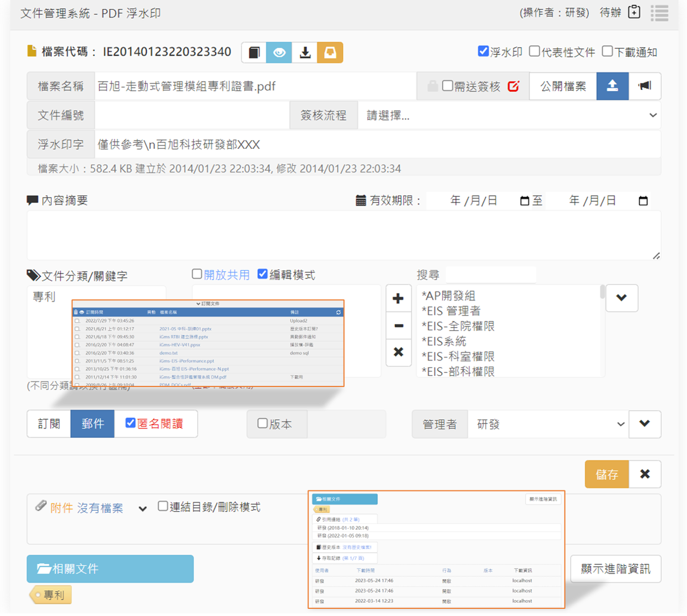Open the 管理者 研發 dropdown

(548, 424)
